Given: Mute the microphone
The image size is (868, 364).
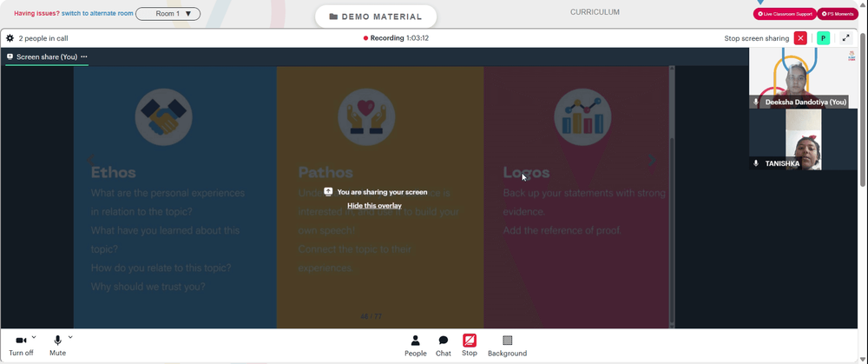Looking at the screenshot, I should pyautogui.click(x=57, y=345).
